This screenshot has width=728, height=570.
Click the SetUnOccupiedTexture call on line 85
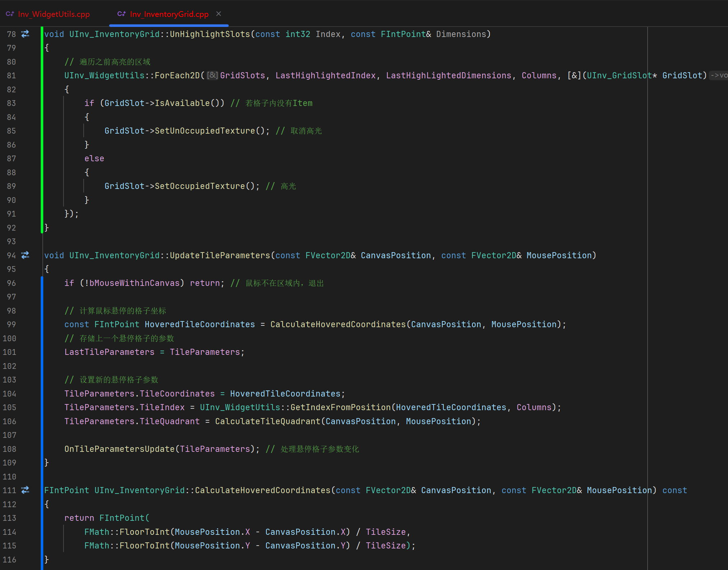click(205, 131)
